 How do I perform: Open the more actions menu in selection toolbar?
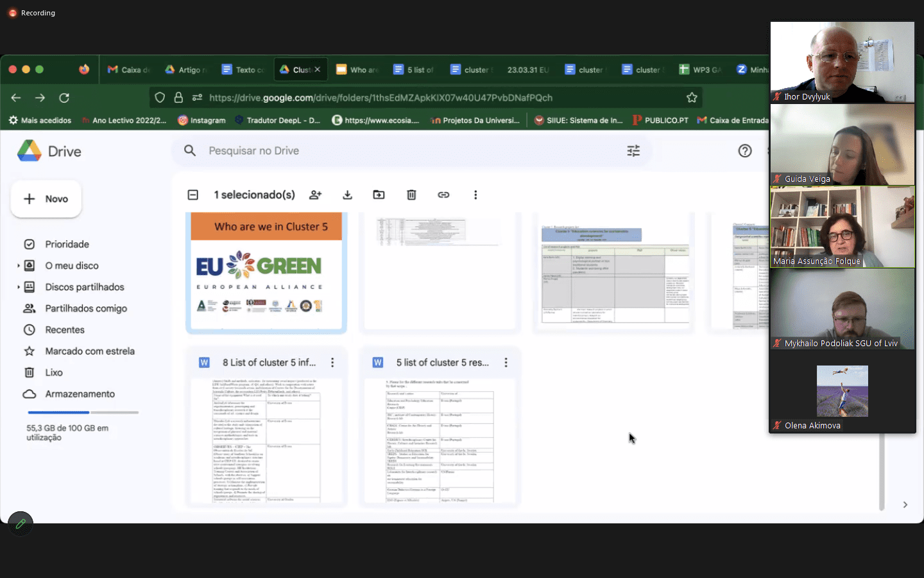[475, 195]
